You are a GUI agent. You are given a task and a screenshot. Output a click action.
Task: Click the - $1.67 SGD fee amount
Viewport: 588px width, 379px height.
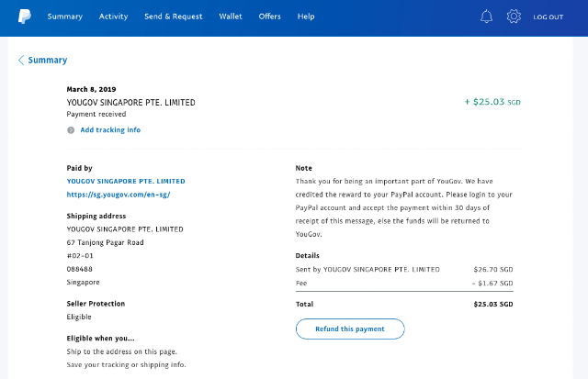pos(492,284)
